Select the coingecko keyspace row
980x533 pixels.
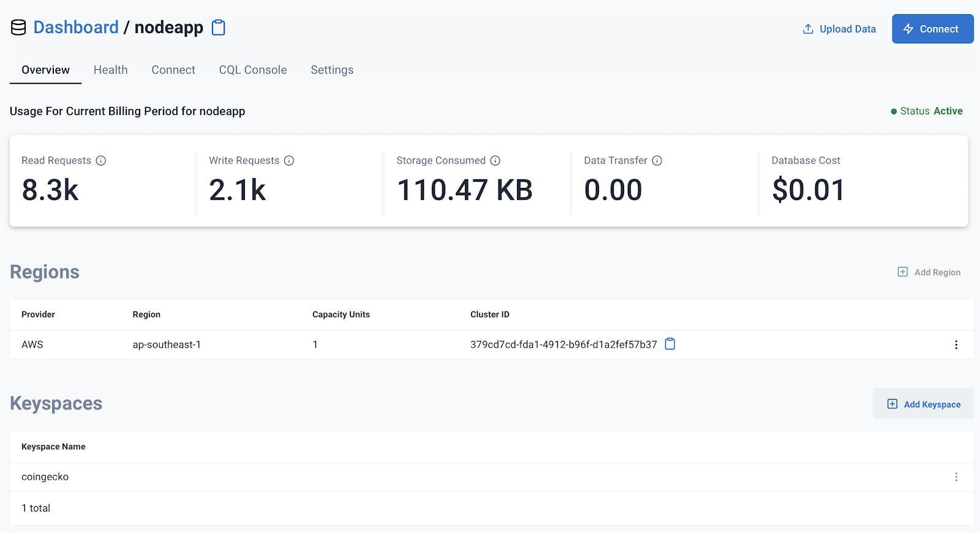coord(45,477)
